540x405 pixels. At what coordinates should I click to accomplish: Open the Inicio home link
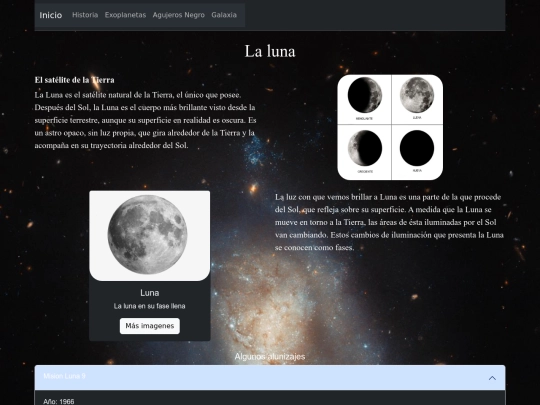point(51,15)
